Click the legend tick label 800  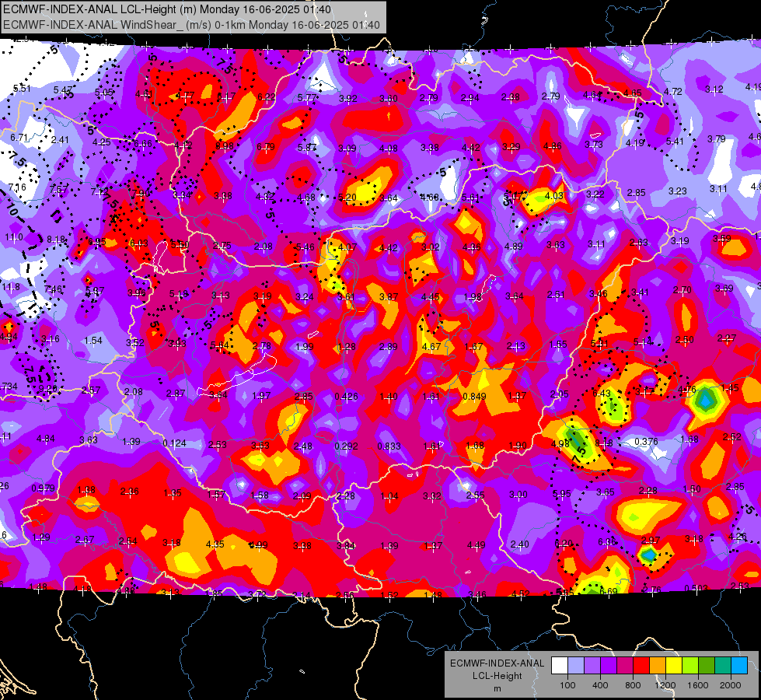coord(633,685)
